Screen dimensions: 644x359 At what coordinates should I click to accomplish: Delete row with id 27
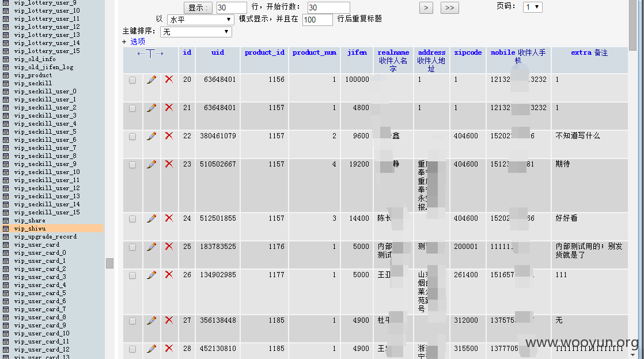(169, 320)
